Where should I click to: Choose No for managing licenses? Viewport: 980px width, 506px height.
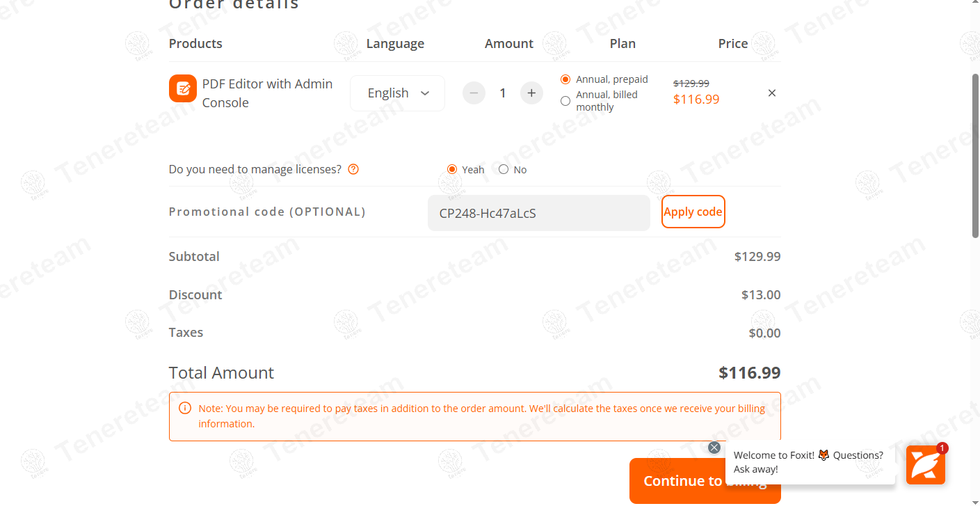click(x=503, y=168)
